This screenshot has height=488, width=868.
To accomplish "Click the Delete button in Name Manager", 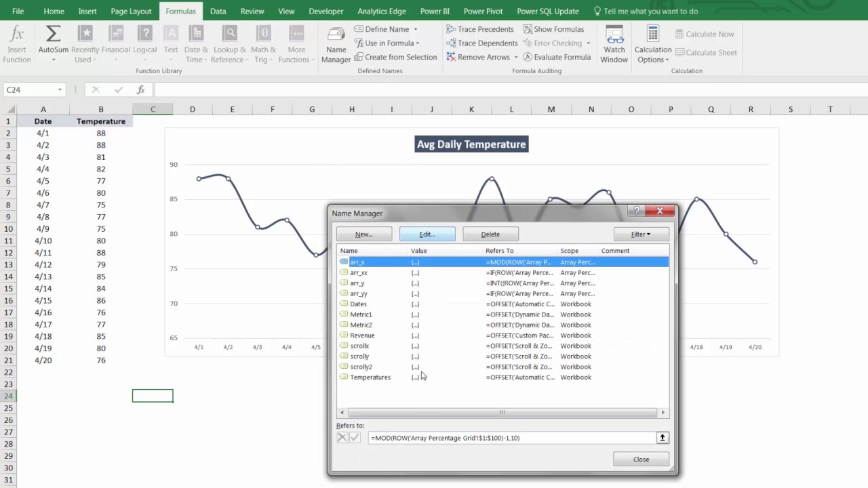I will (x=490, y=235).
